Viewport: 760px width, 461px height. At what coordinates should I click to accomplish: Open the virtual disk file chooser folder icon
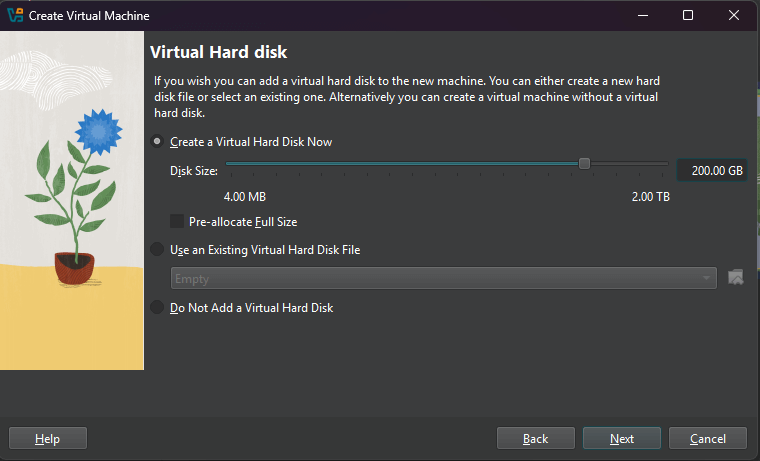pyautogui.click(x=737, y=277)
